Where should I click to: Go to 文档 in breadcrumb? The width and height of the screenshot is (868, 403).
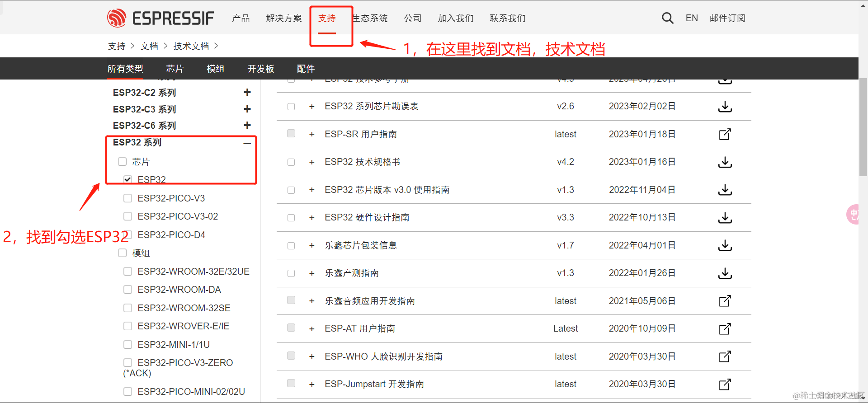pos(149,46)
